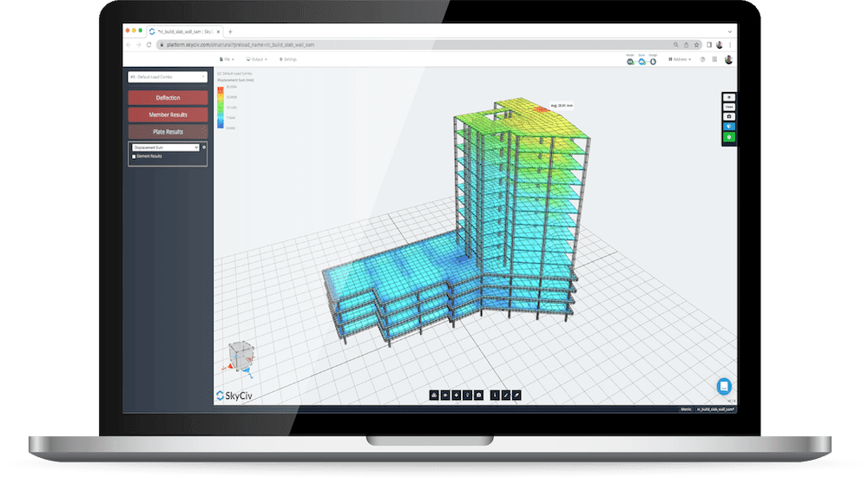
Task: Click the camera screenshot icon in right toolbar
Action: pos(729,115)
